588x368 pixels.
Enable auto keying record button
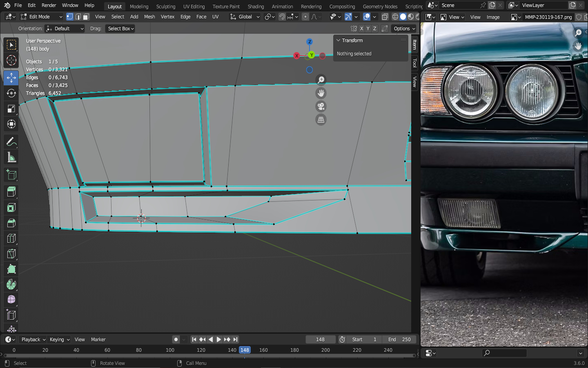click(x=176, y=339)
